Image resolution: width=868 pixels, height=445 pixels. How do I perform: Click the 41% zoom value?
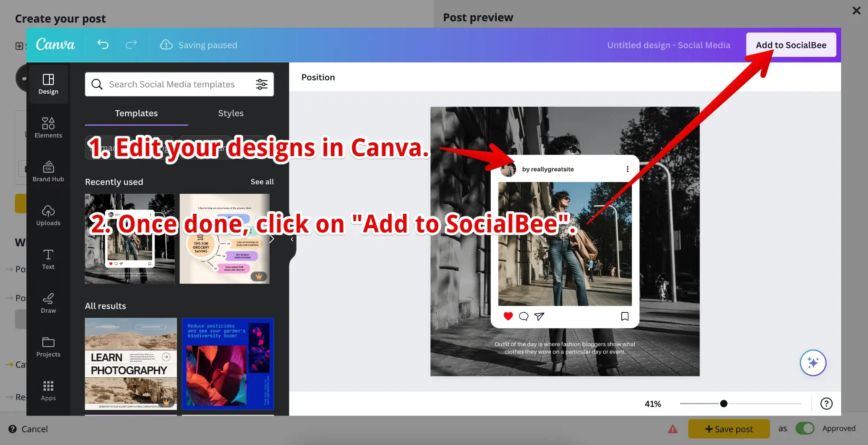[x=653, y=404]
